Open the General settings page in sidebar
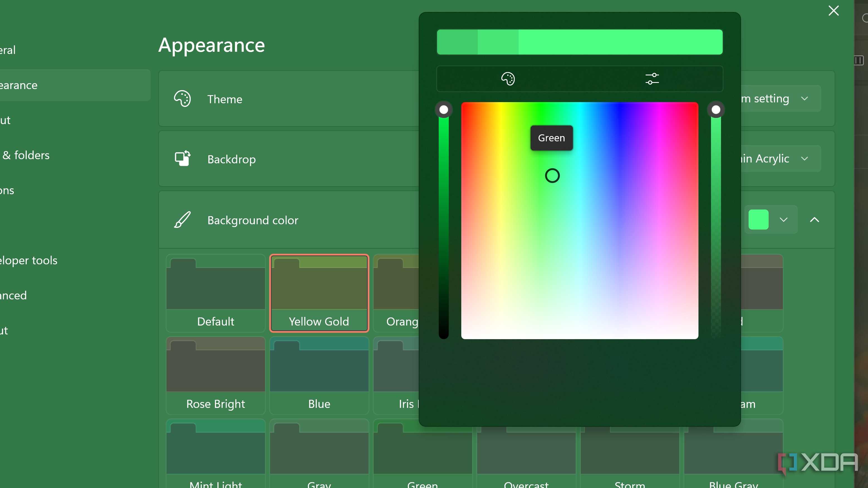Image resolution: width=868 pixels, height=488 pixels. 75,50
